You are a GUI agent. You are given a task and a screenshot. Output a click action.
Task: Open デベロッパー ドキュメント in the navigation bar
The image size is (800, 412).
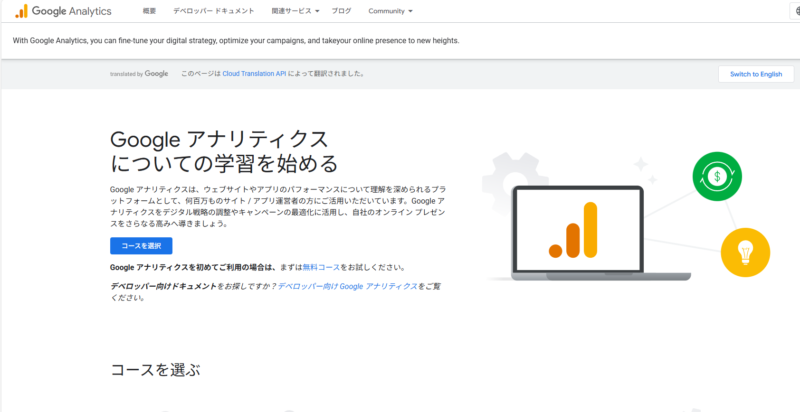213,11
